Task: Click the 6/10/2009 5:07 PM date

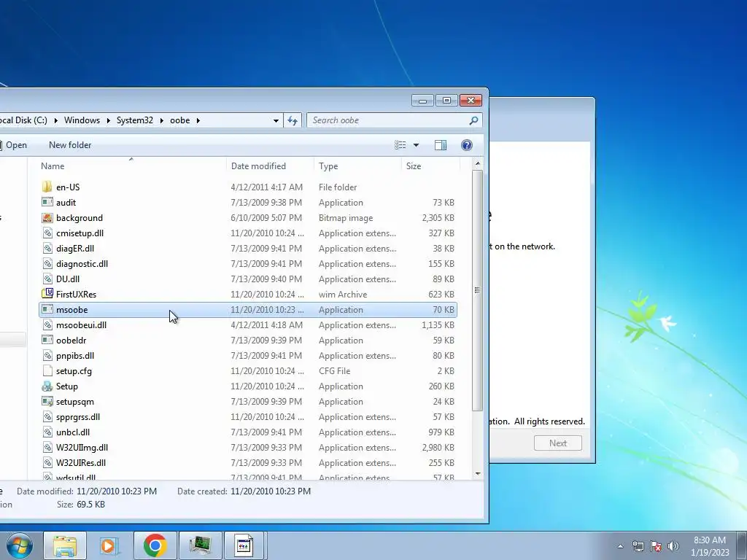Action: click(266, 217)
